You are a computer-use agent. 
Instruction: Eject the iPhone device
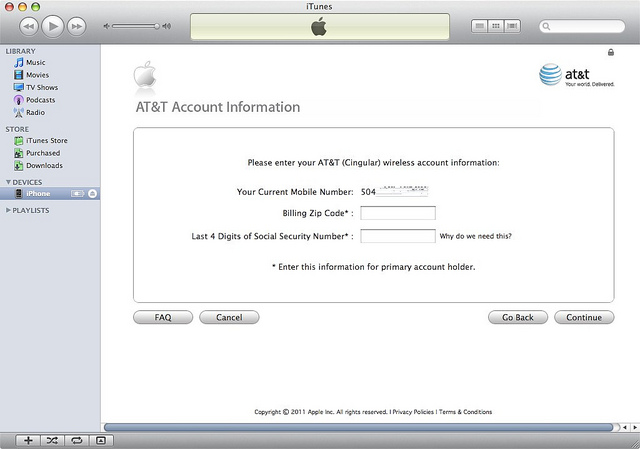93,193
